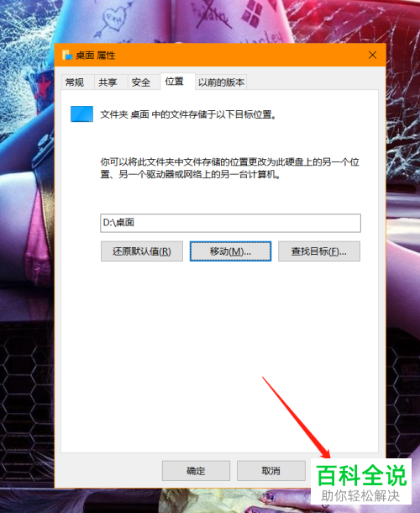Viewport: 420px width, 513px height.
Task: Confirm with the 确定 button
Action: (x=196, y=471)
